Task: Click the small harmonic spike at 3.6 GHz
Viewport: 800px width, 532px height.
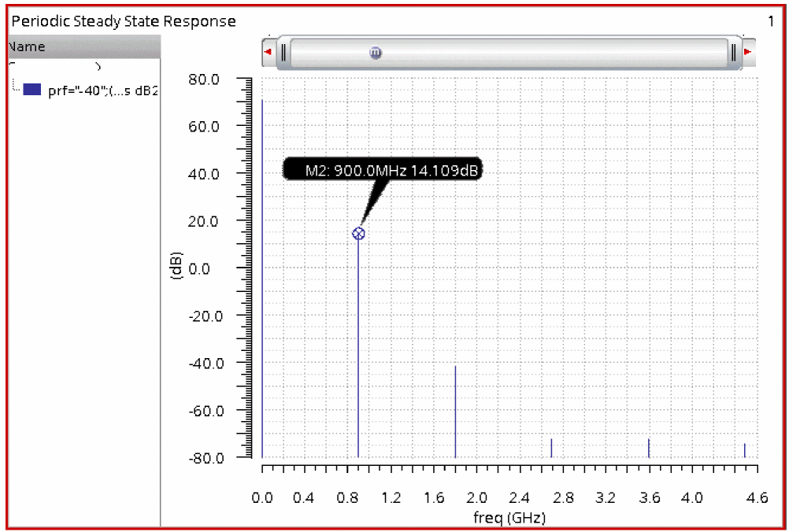Action: [x=649, y=448]
